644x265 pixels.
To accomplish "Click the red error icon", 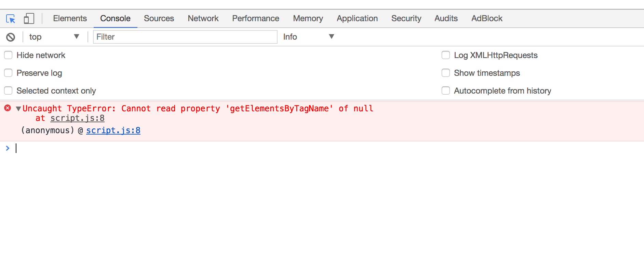I will 8,108.
